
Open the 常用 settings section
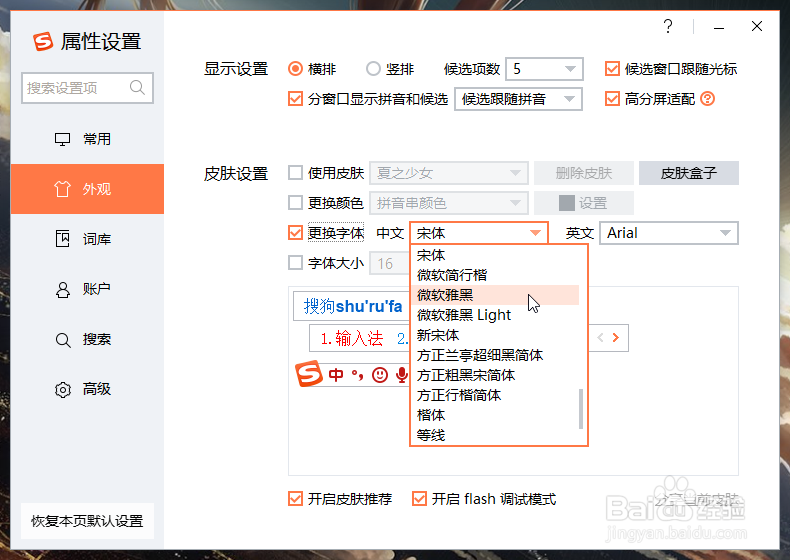[87, 139]
